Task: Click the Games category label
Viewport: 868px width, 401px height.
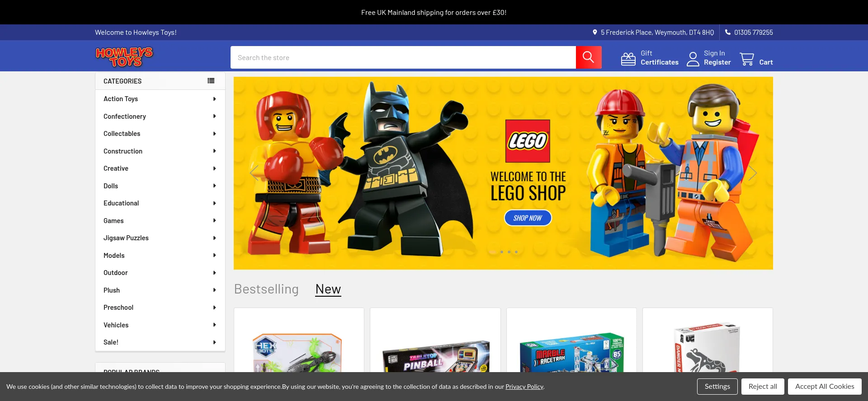Action: (113, 221)
